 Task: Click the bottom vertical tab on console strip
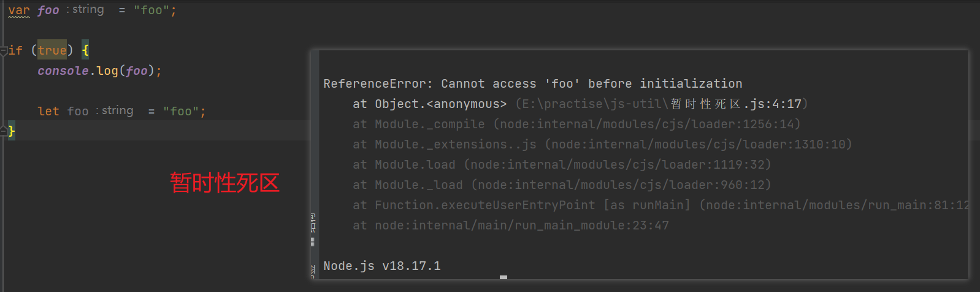tap(313, 271)
